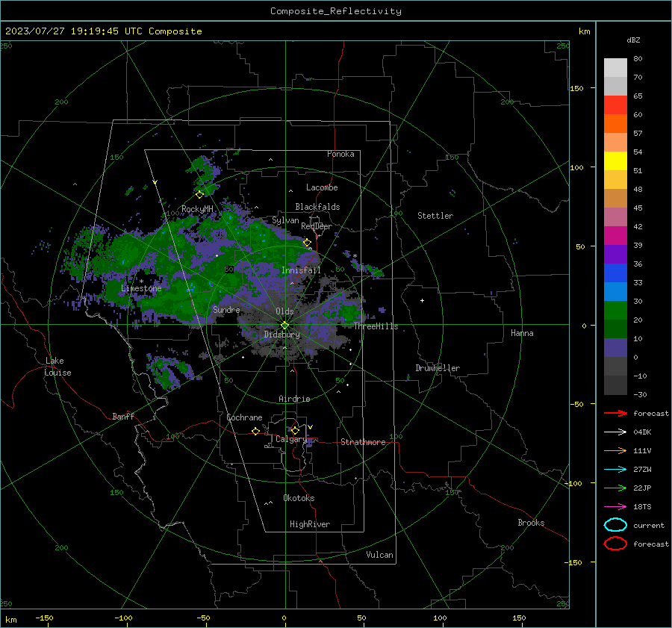Click the red forecast arrow in legend

point(615,413)
